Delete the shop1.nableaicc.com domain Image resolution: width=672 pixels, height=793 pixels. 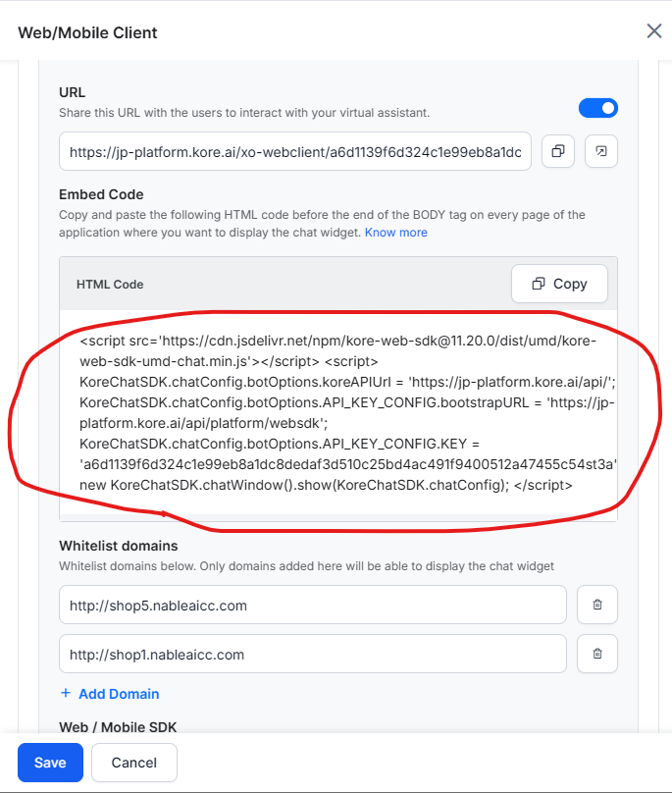coord(596,655)
